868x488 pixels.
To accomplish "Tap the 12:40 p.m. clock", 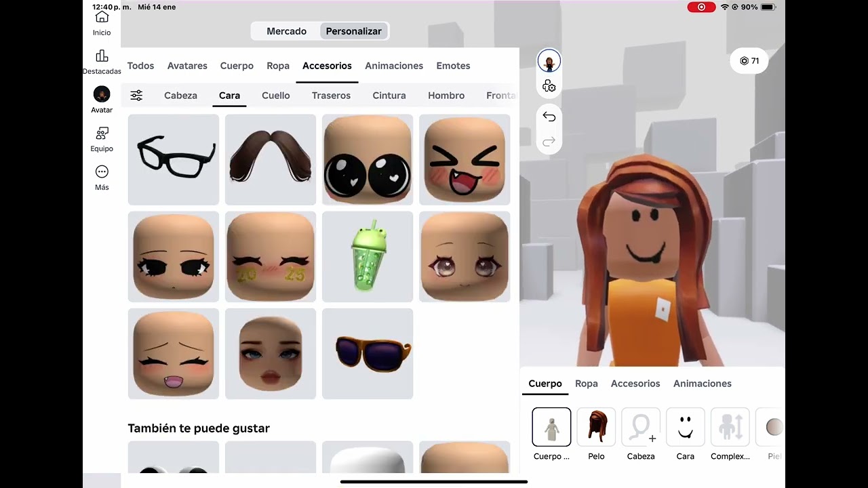I will coord(112,7).
